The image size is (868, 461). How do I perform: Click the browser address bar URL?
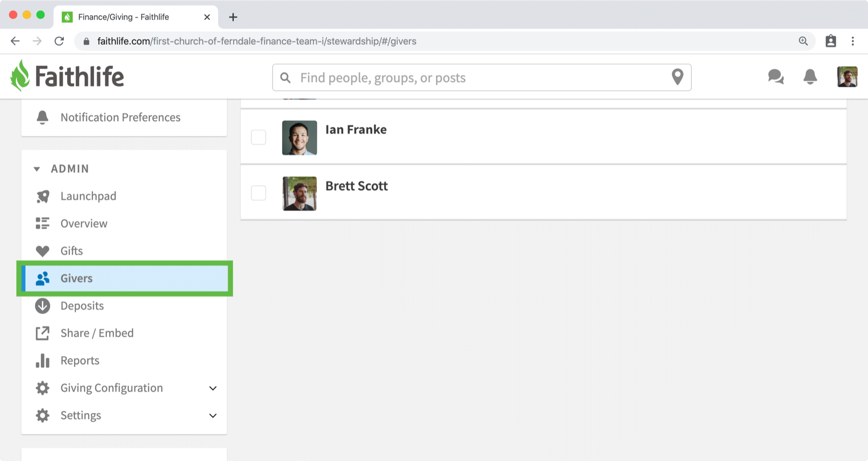(x=257, y=41)
